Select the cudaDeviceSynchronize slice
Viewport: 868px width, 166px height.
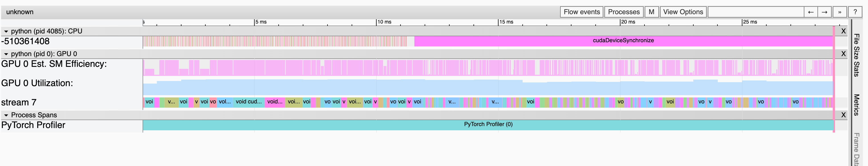pyautogui.click(x=623, y=41)
